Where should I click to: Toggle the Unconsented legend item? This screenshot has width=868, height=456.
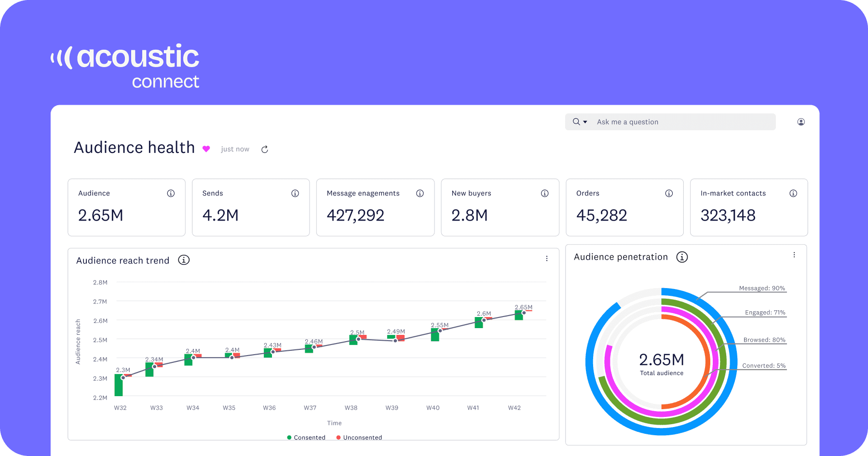(x=359, y=437)
